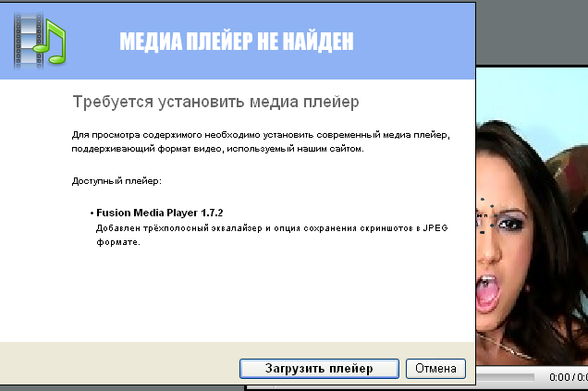Click the "МЕДИА ПЛЕЙЕР НЕ НАЙДЕН" header text

click(x=237, y=42)
